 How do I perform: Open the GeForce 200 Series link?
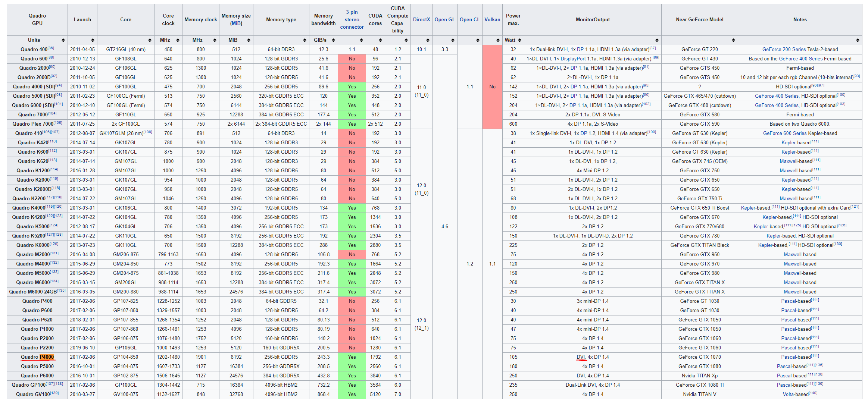point(784,50)
